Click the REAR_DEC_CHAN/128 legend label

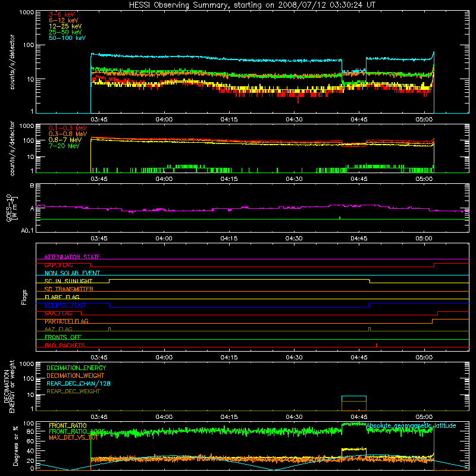tap(79, 383)
